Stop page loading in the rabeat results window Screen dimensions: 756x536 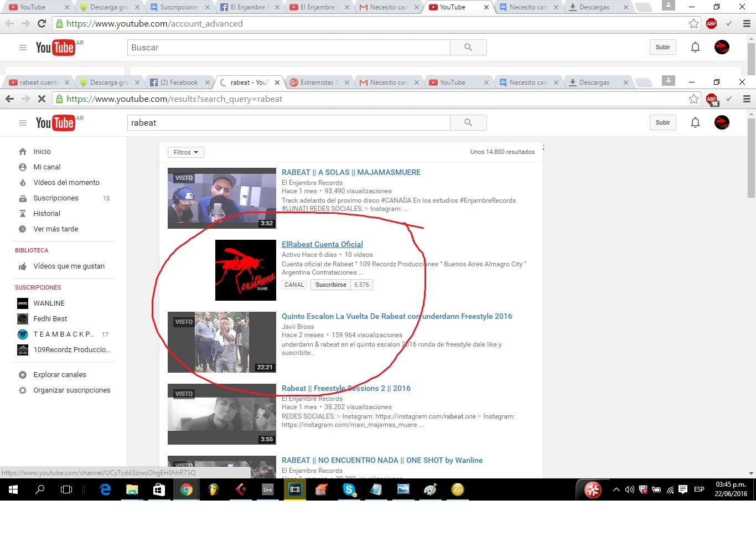(42, 99)
